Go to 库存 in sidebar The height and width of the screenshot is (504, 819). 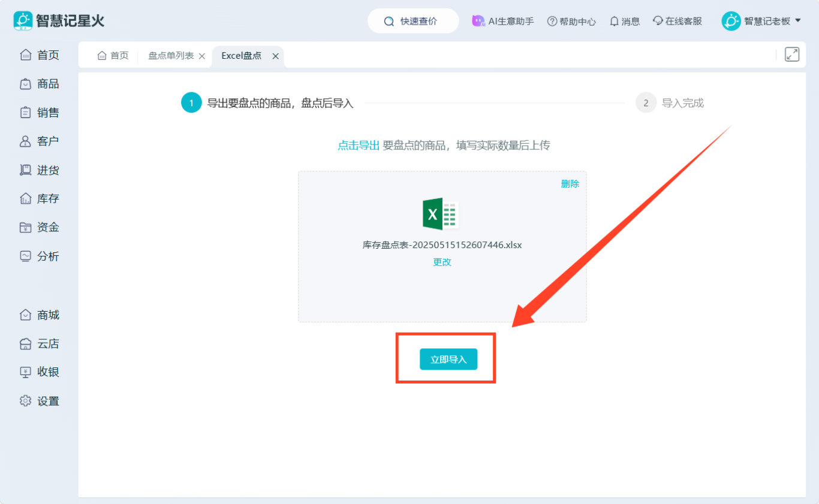(x=40, y=199)
